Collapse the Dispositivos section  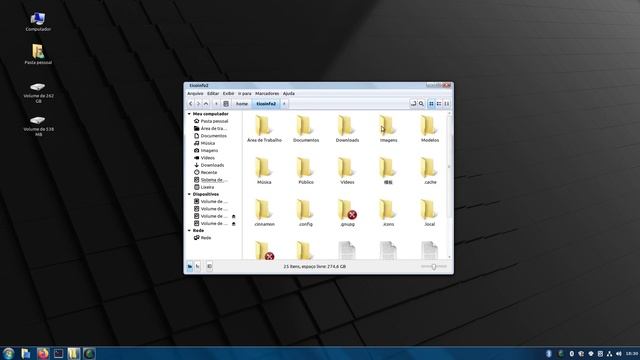189,194
